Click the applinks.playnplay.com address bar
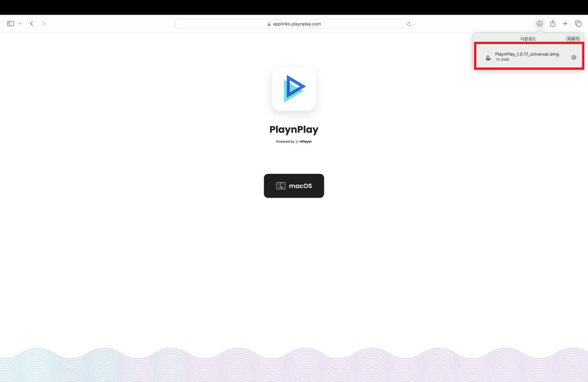The image size is (588, 382). (294, 24)
